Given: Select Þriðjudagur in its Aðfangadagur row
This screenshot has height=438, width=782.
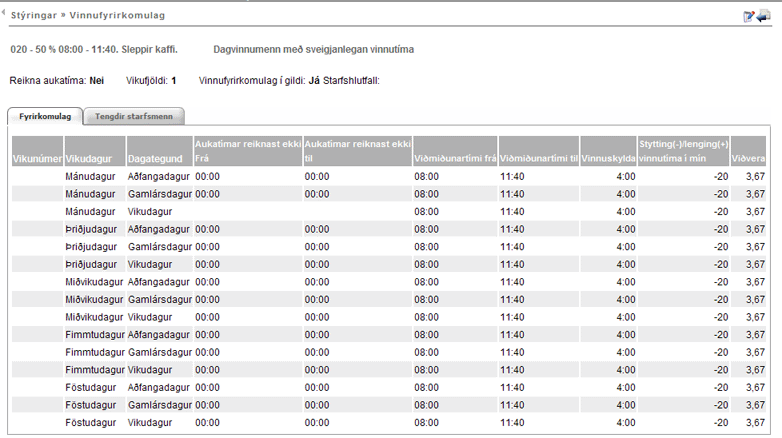Looking at the screenshot, I should pyautogui.click(x=91, y=229).
